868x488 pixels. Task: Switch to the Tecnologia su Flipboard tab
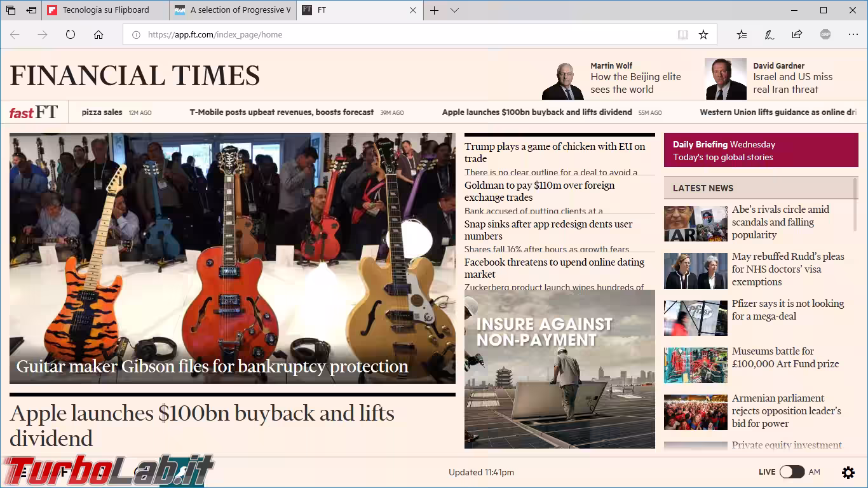(x=105, y=10)
